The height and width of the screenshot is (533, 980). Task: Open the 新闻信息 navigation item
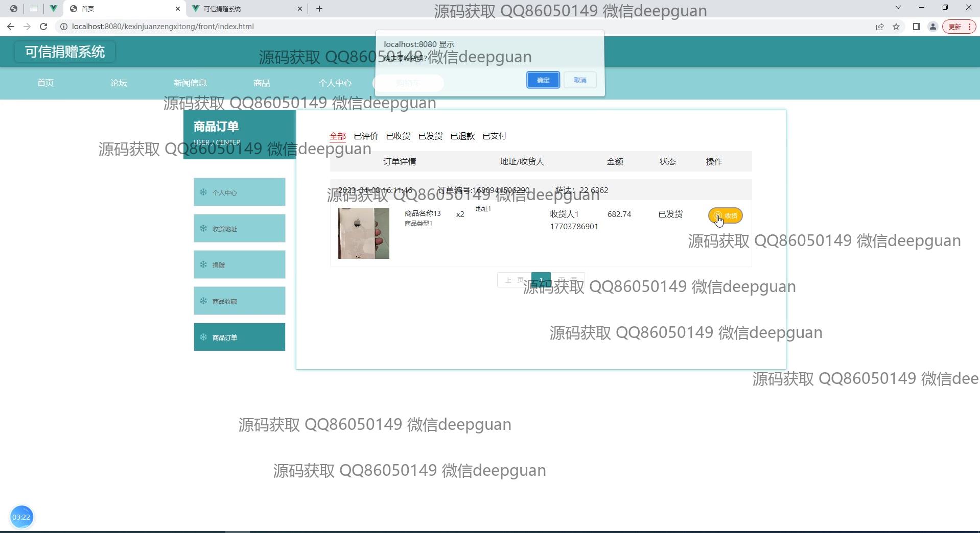tap(190, 83)
